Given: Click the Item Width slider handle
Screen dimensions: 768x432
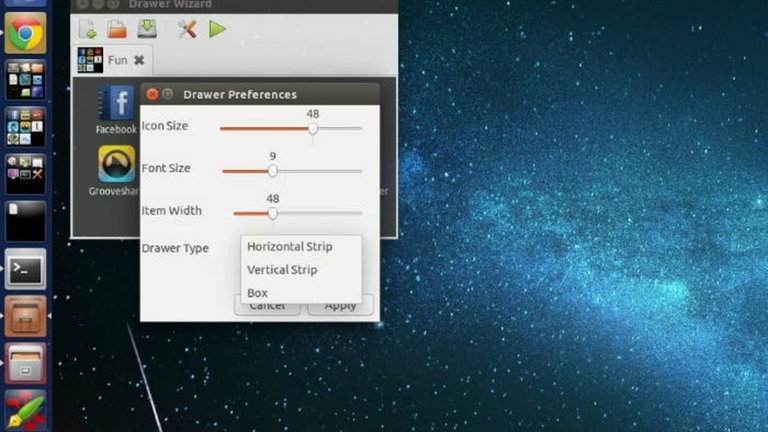Looking at the screenshot, I should (x=273, y=214).
